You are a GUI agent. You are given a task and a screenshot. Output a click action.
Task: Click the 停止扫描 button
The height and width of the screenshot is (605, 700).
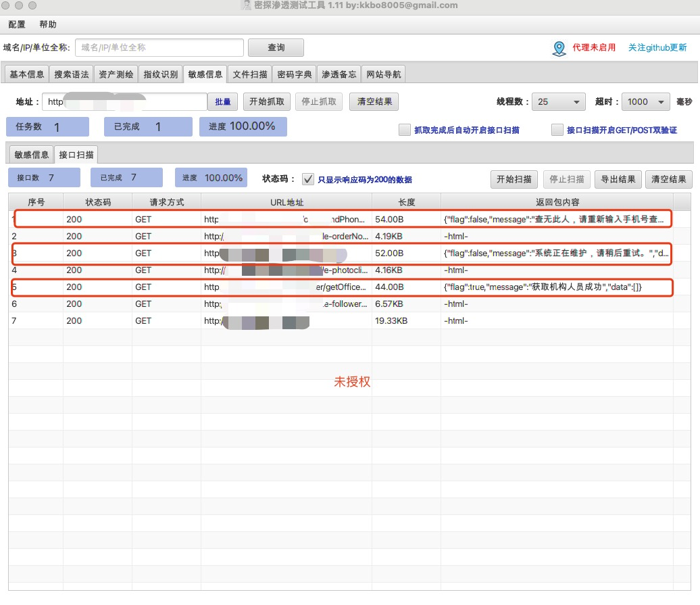[x=566, y=179]
